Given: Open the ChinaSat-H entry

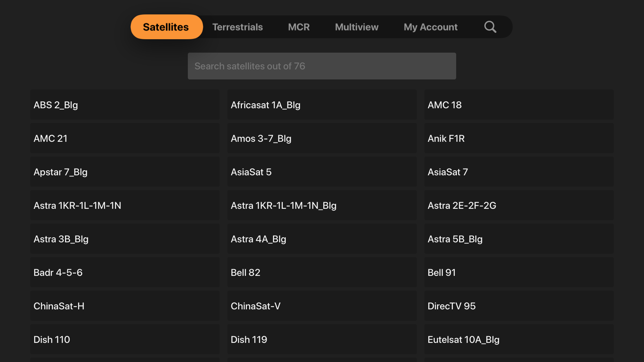Looking at the screenshot, I should pos(125,306).
